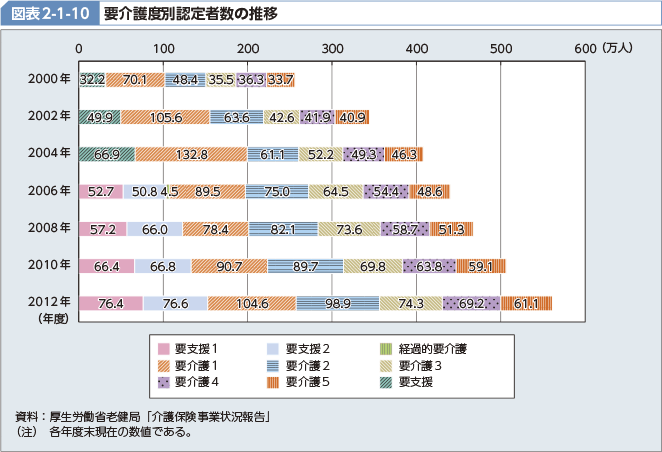Select the 105.6 segment in the 2002年 bar

pos(165,117)
